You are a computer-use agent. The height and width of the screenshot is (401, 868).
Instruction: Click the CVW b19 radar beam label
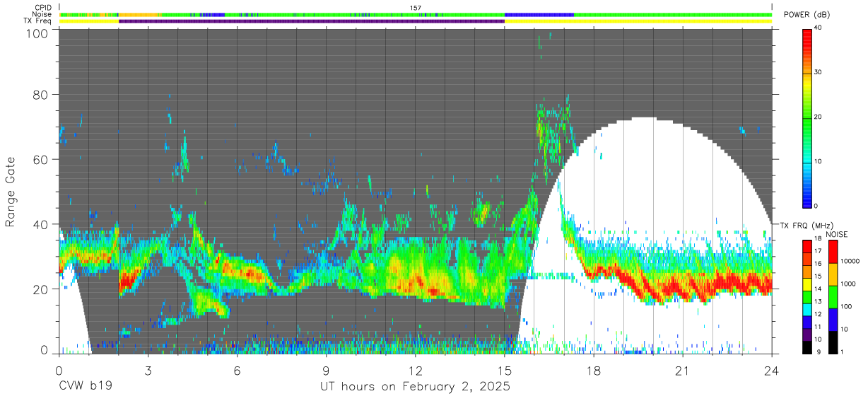[x=86, y=387]
